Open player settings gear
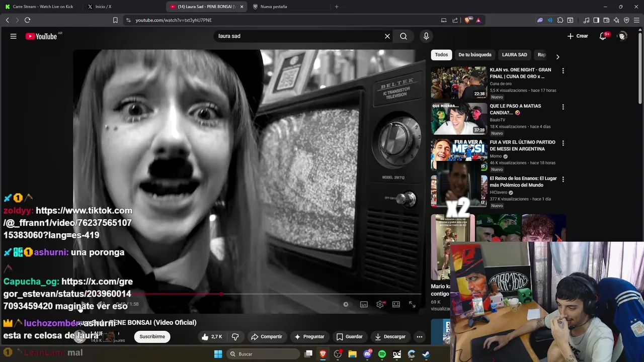Viewport: 644px width, 362px height. (x=380, y=304)
